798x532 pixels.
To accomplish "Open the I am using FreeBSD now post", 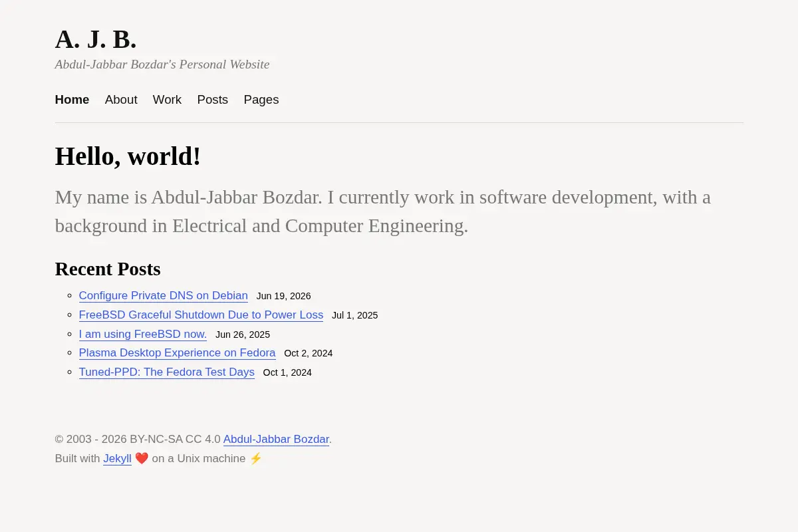I will tap(142, 334).
